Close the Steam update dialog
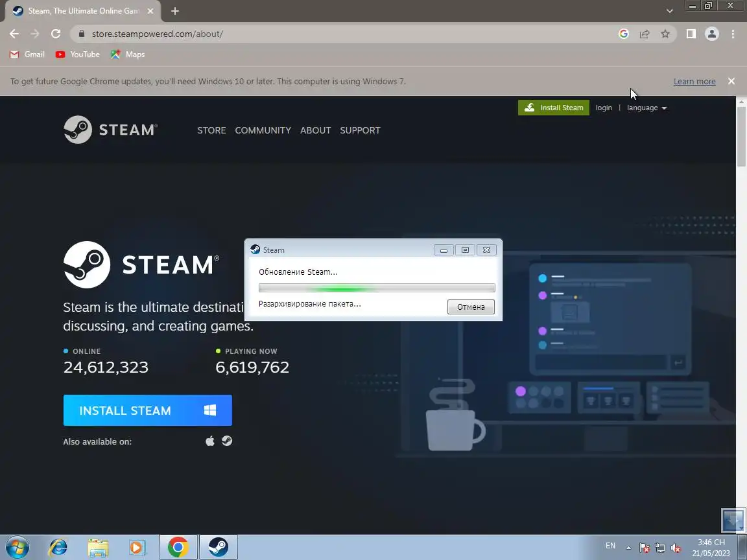 [486, 250]
